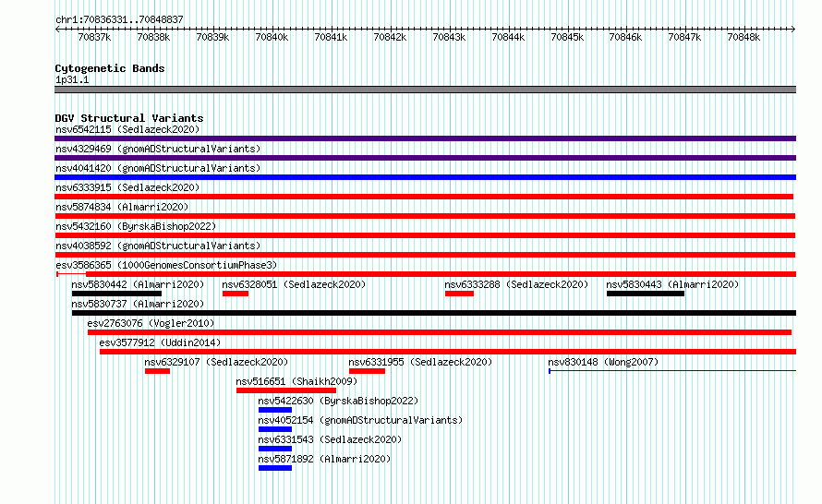
Task: Click the red esv2763076 variant bar
Action: [x=440, y=332]
